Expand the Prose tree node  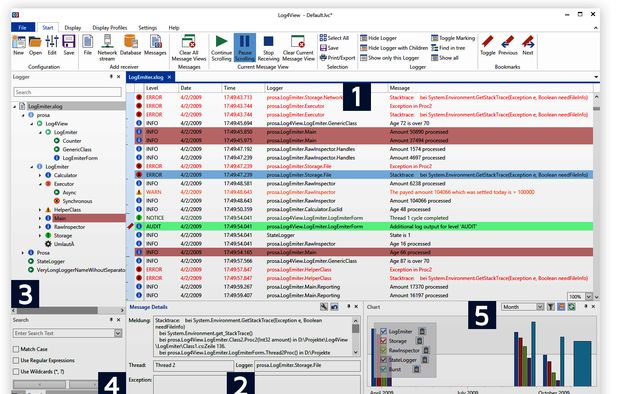pos(23,253)
